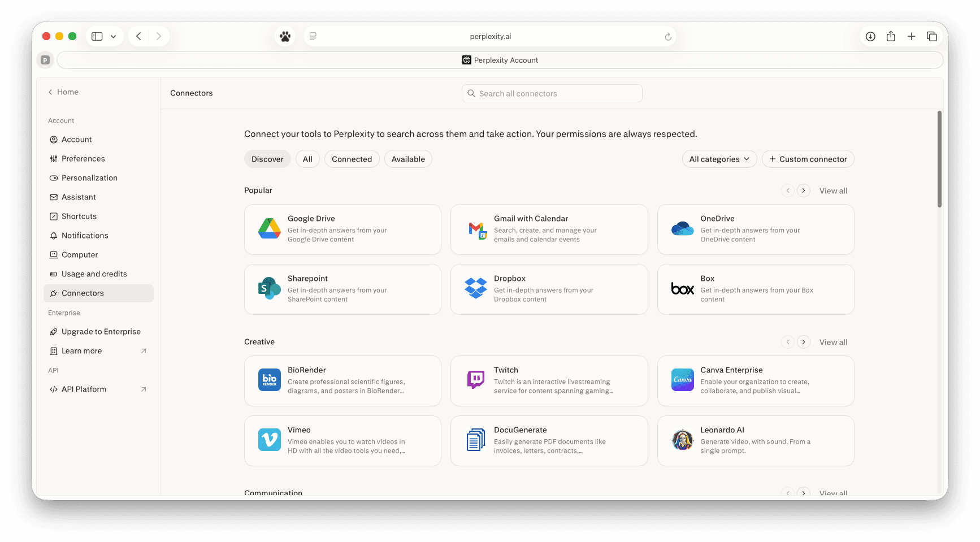The image size is (980, 542).
Task: Open the Canva Enterprise connector card
Action: 755,380
